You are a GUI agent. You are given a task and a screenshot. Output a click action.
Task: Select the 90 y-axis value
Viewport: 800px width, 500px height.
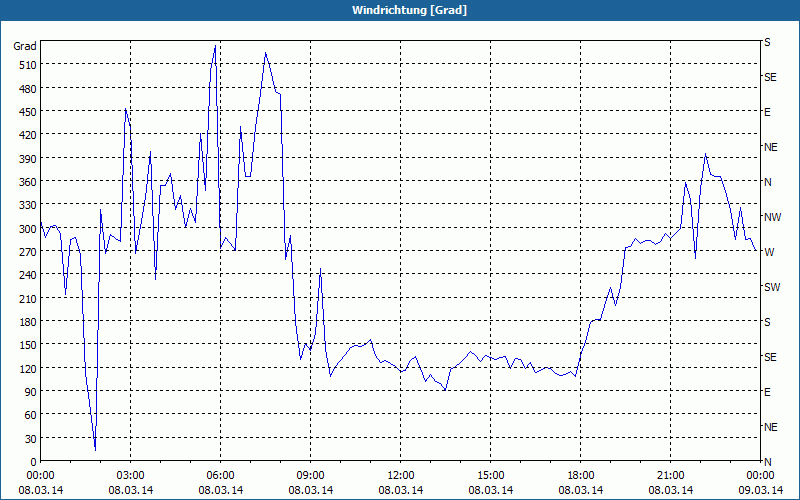pyautogui.click(x=31, y=392)
